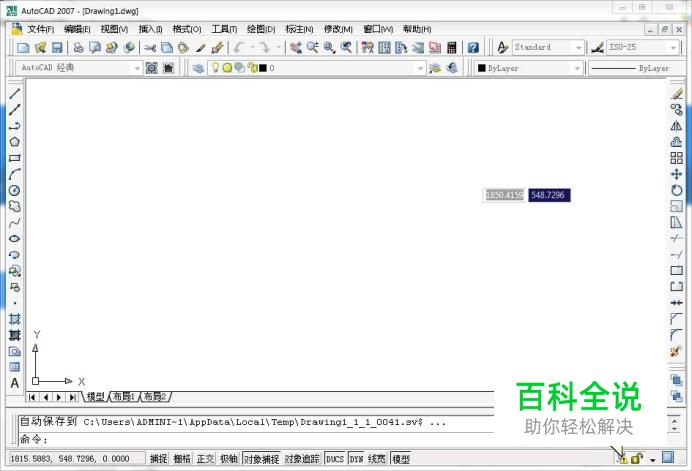Select the Polygon draw tool
This screenshot has width=692, height=471.
15,142
